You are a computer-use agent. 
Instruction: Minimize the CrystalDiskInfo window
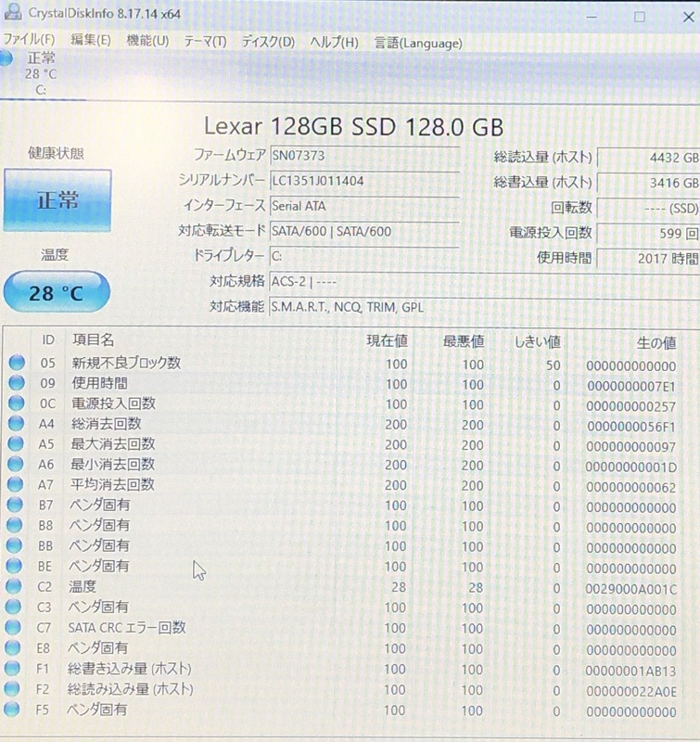(592, 17)
